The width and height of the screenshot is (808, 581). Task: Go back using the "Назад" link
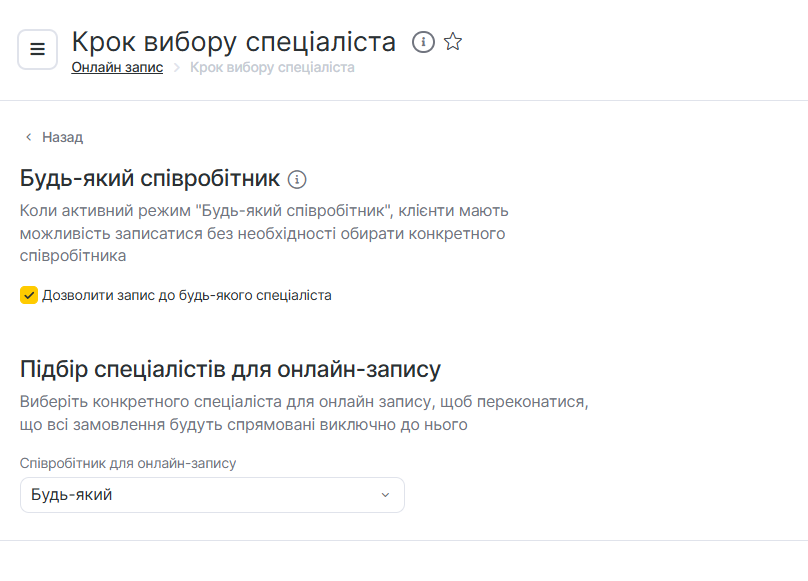(x=62, y=137)
